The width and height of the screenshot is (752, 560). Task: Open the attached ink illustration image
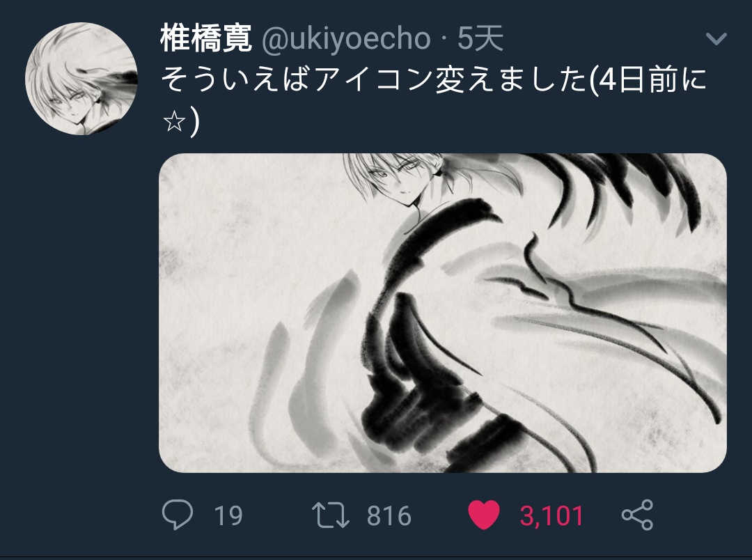443,313
